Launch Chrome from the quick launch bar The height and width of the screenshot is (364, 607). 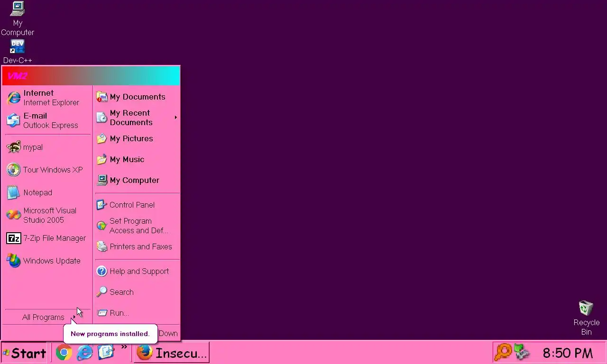[x=64, y=353]
